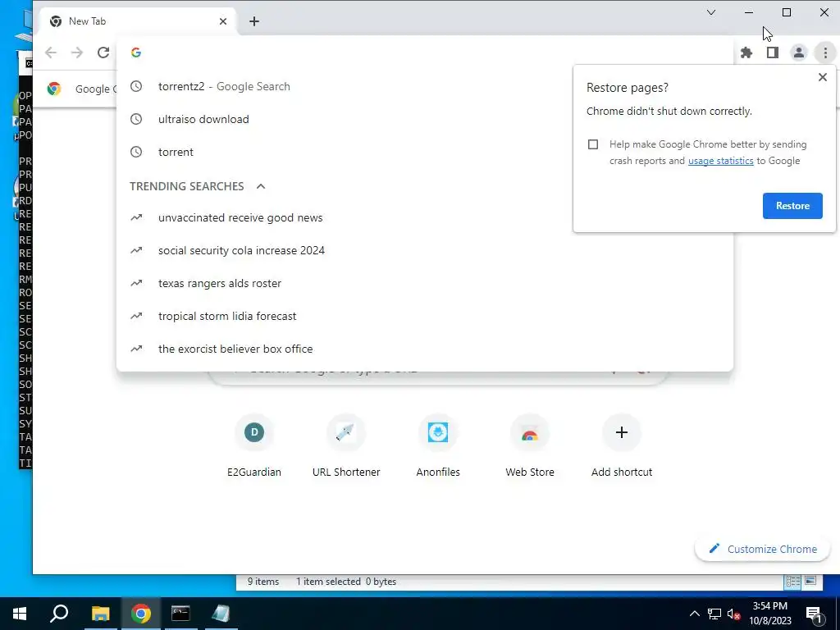Choose social security cola increase 2024
Image resolution: width=840 pixels, height=630 pixels.
pos(424,250)
